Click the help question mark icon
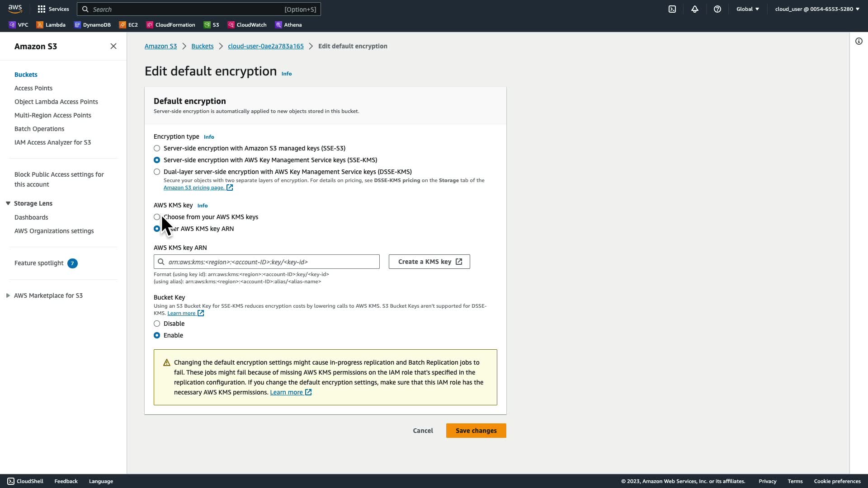 click(x=717, y=9)
